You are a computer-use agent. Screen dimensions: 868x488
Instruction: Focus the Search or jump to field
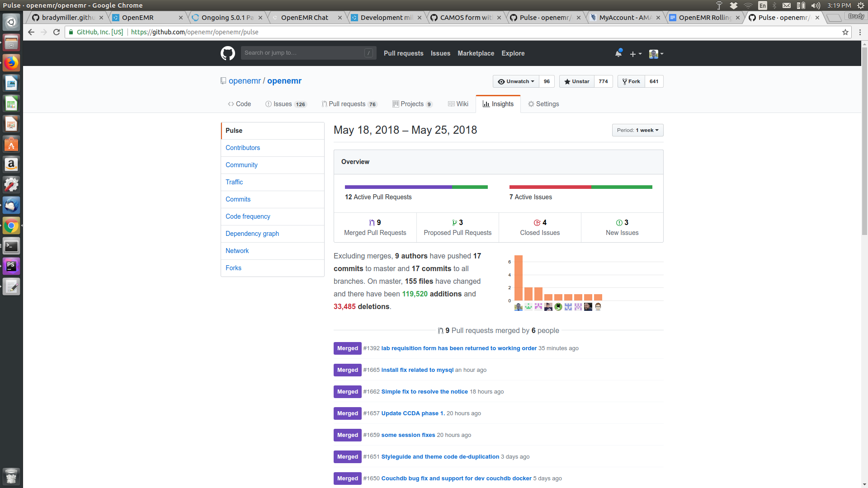click(308, 53)
